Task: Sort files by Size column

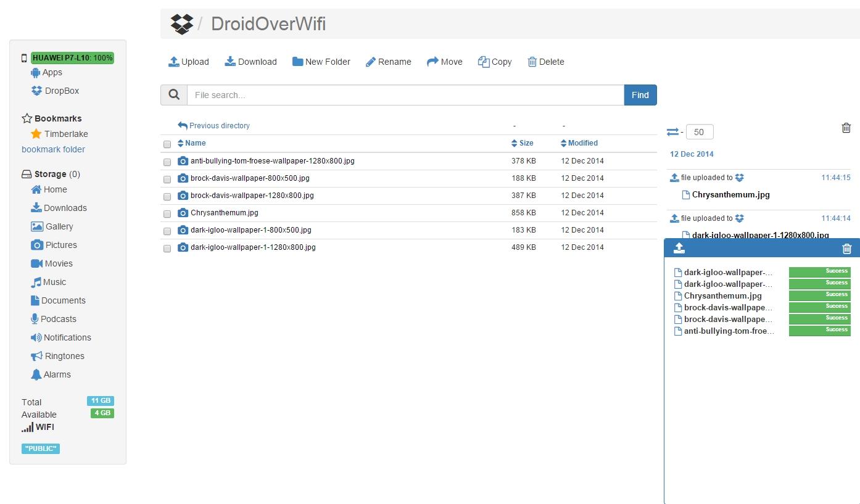Action: tap(523, 143)
